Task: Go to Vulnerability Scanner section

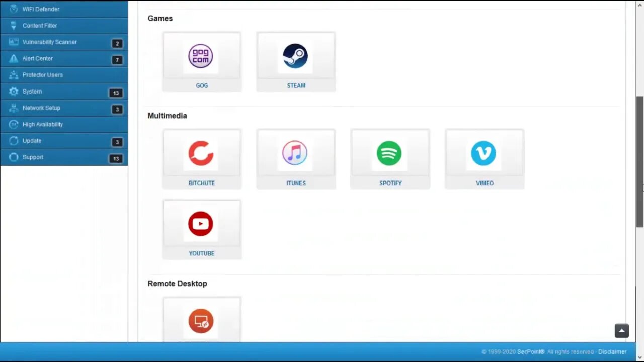Action: [64, 42]
